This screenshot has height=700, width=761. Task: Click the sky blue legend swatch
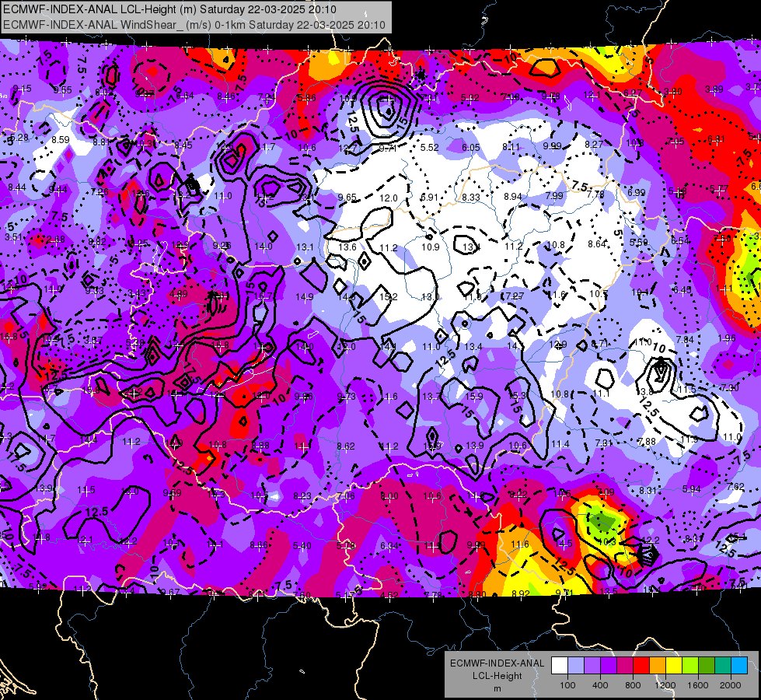pos(740,666)
